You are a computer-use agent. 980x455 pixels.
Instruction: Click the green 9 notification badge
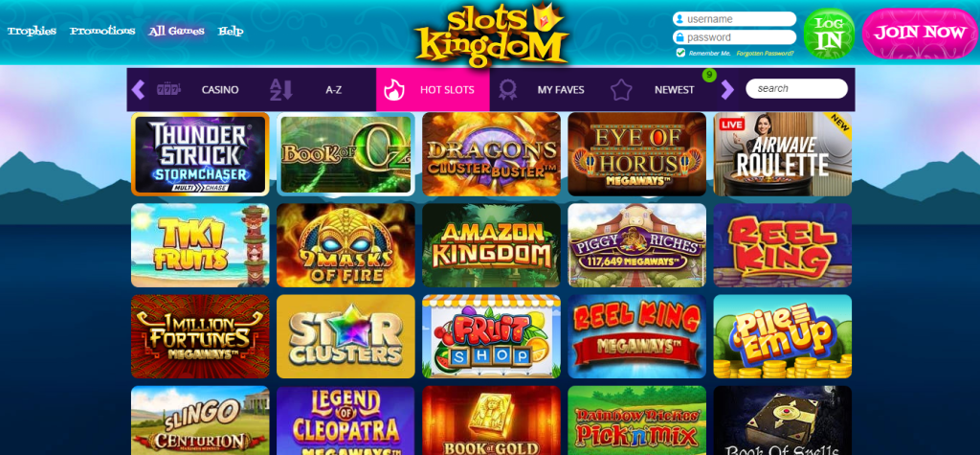point(709,75)
